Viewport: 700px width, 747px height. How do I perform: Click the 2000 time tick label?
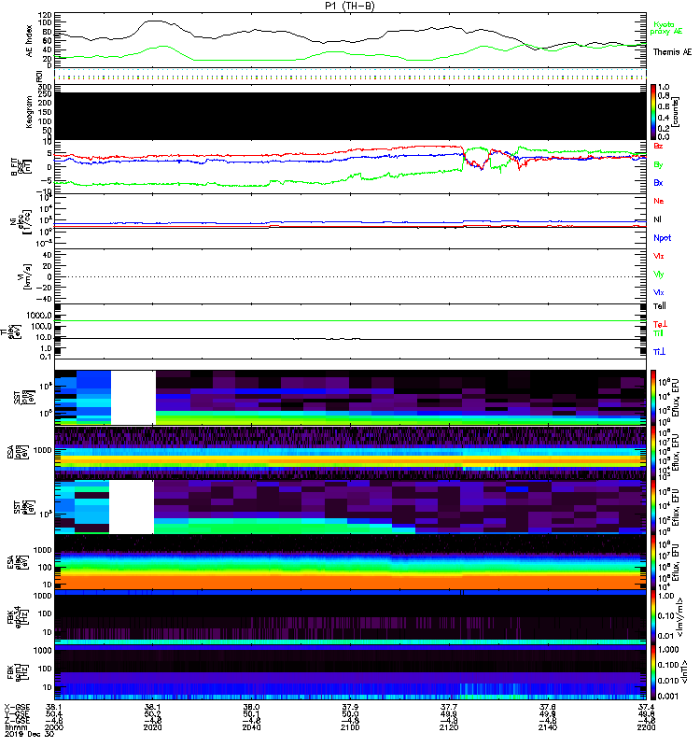[54, 727]
